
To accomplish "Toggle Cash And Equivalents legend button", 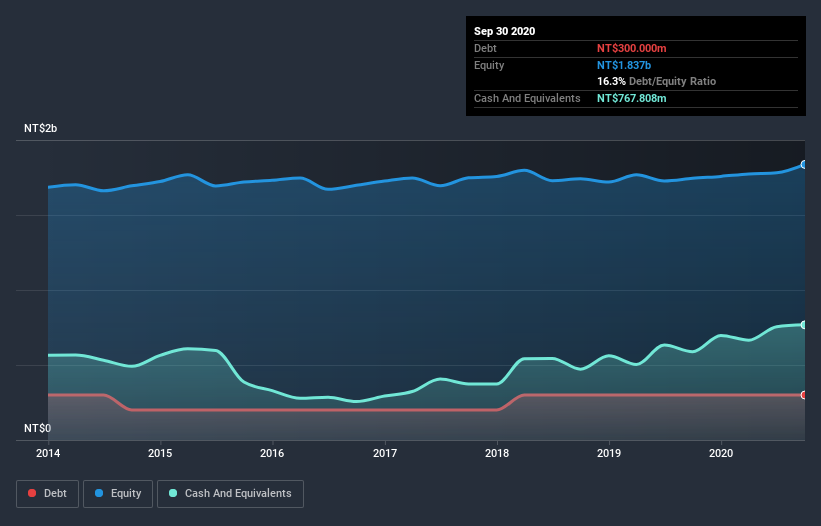I will click(230, 494).
